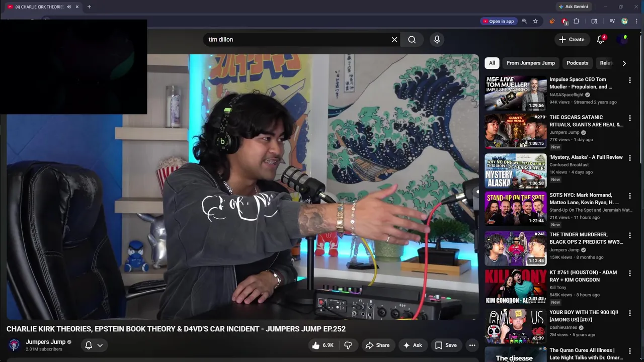
Task: Open the orange extension icon
Action: tap(552, 21)
